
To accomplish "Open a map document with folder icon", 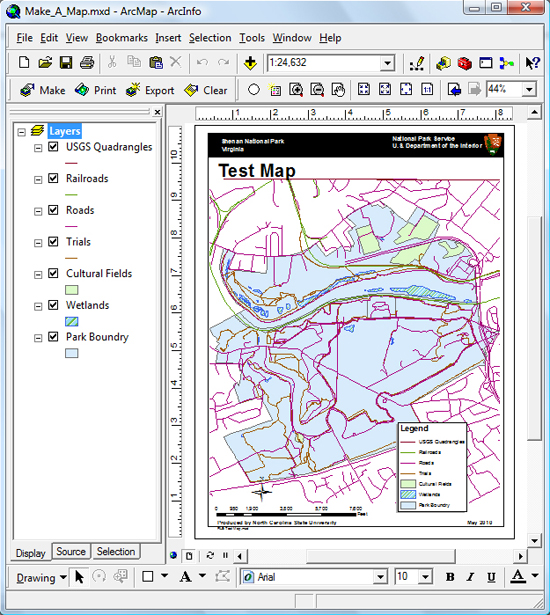I will pos(45,62).
